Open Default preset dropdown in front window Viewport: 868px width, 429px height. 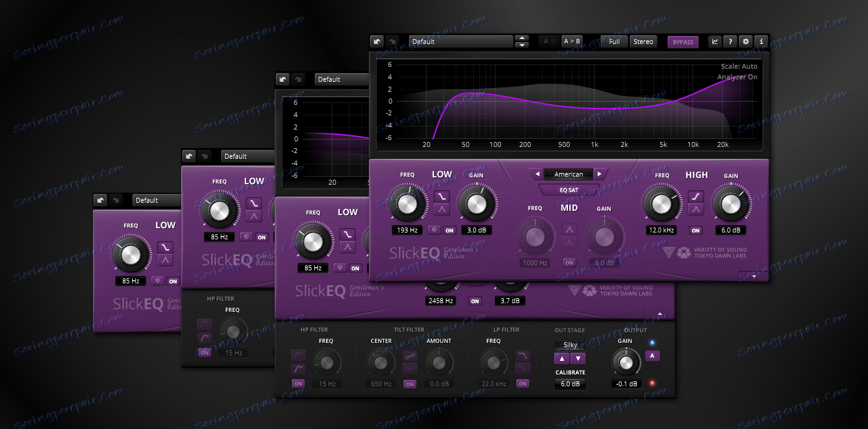pos(461,42)
